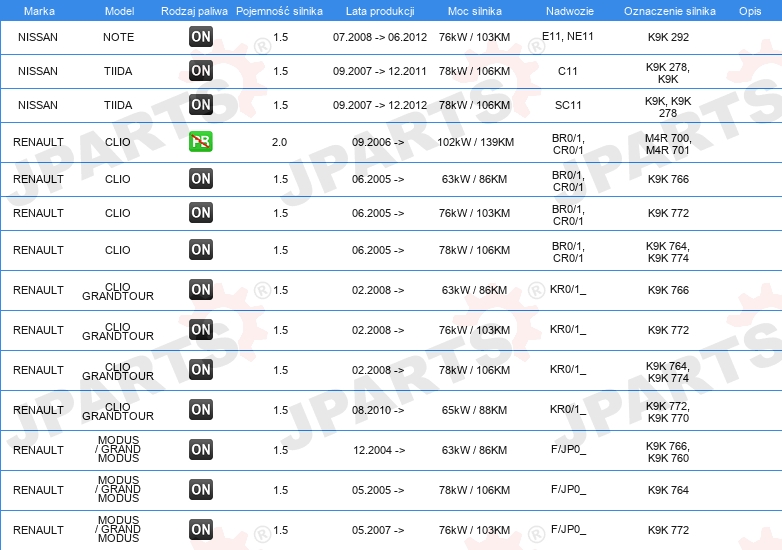This screenshot has width=782, height=550.
Task: Click ON fuel icon in Nissan Tiida C11 row
Action: click(x=201, y=70)
